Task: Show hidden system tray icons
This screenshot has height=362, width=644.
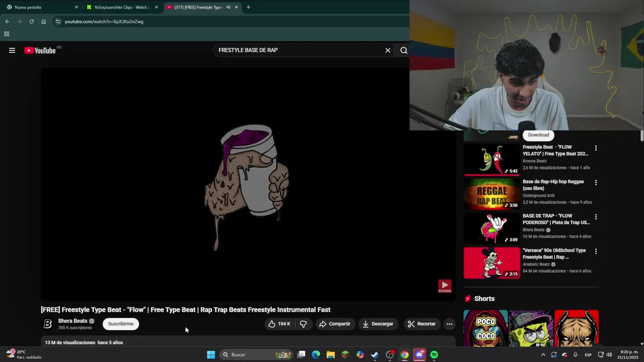Action: click(x=543, y=354)
